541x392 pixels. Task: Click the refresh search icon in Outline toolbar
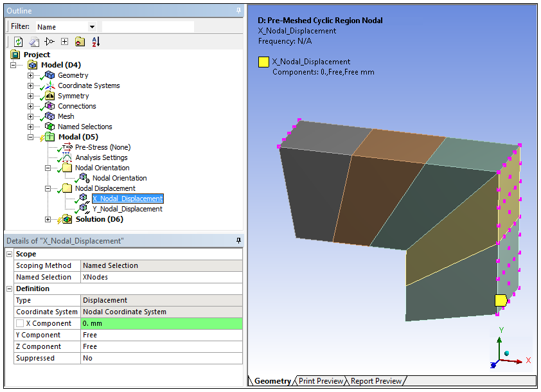click(x=18, y=42)
